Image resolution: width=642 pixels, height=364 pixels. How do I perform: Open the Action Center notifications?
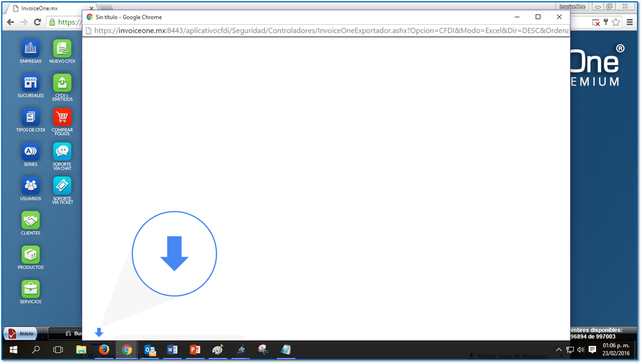592,350
